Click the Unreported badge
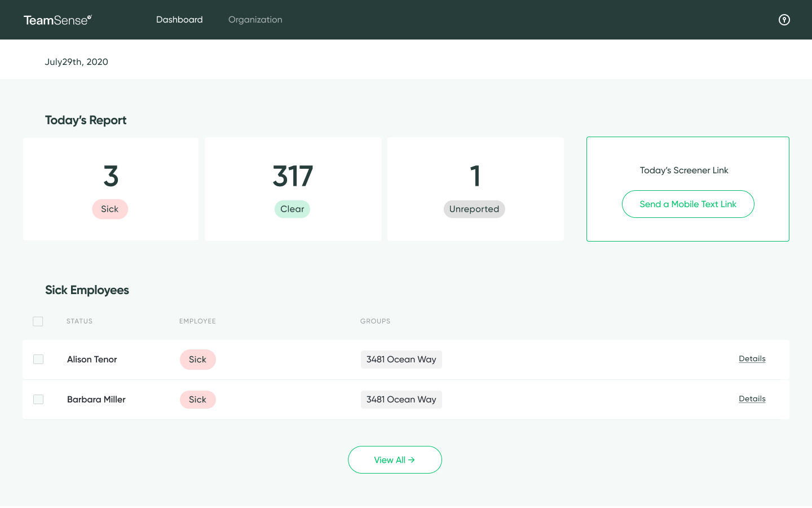The height and width of the screenshot is (508, 812). tap(474, 209)
